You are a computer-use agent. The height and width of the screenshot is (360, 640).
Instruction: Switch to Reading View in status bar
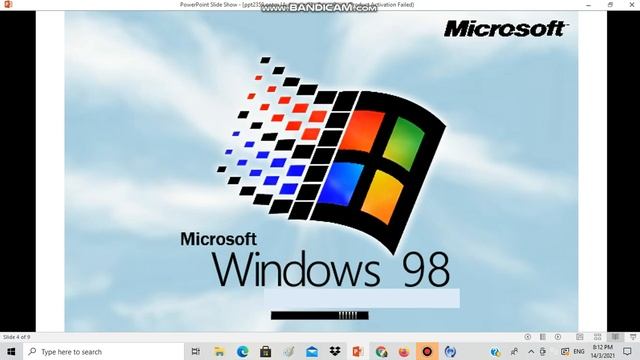click(x=615, y=337)
